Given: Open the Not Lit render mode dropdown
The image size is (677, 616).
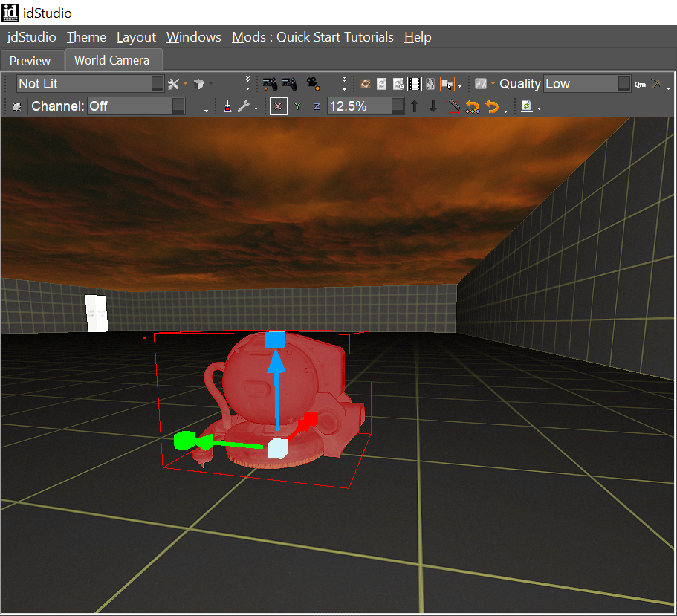Looking at the screenshot, I should [90, 84].
